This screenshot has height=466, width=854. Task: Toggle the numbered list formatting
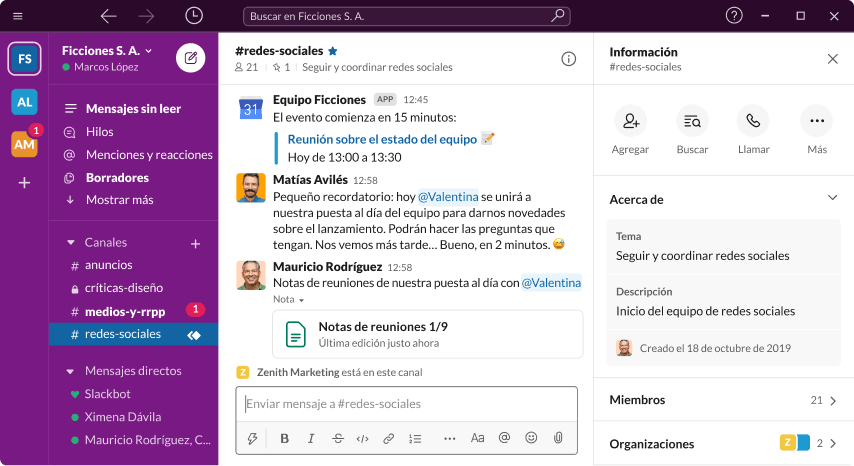click(x=415, y=438)
